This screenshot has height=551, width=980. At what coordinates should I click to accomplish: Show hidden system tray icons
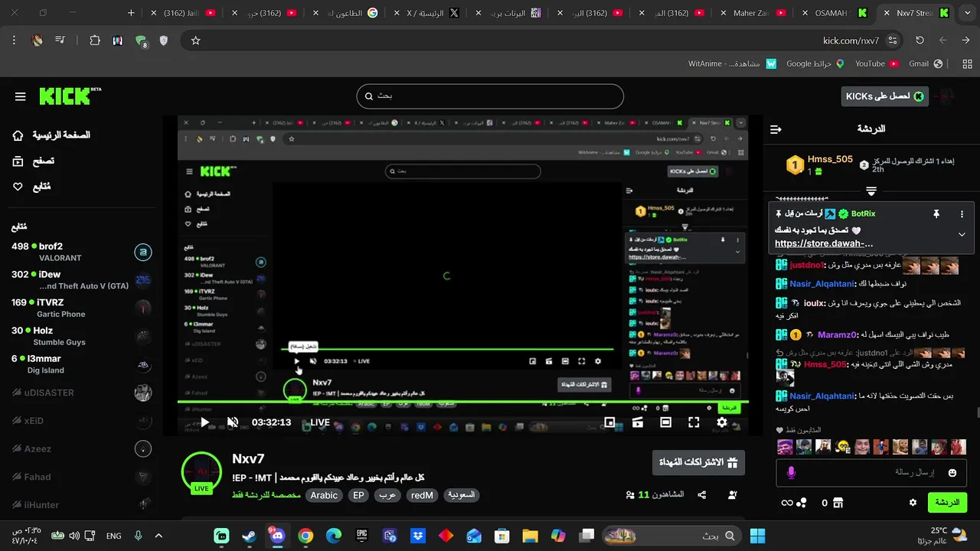158,536
